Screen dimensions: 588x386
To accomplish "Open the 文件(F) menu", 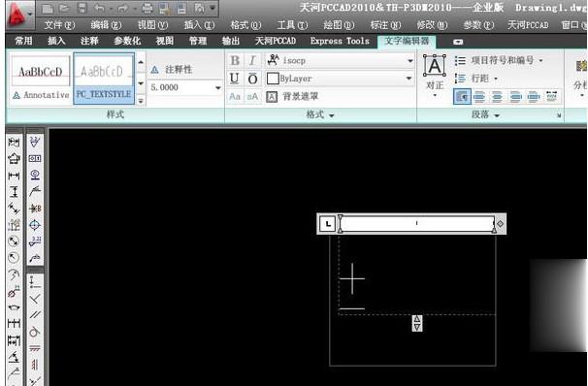I will pos(59,25).
